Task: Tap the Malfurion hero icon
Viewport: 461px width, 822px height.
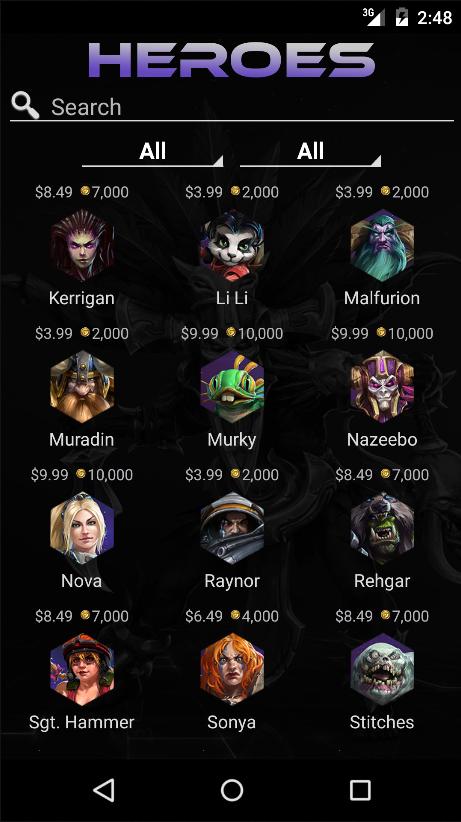Action: (x=382, y=245)
